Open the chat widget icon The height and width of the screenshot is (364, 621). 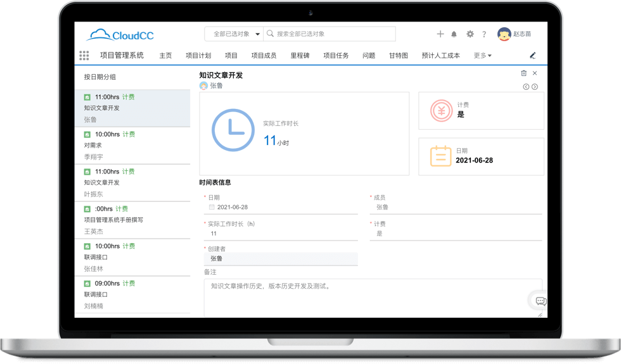pos(541,301)
